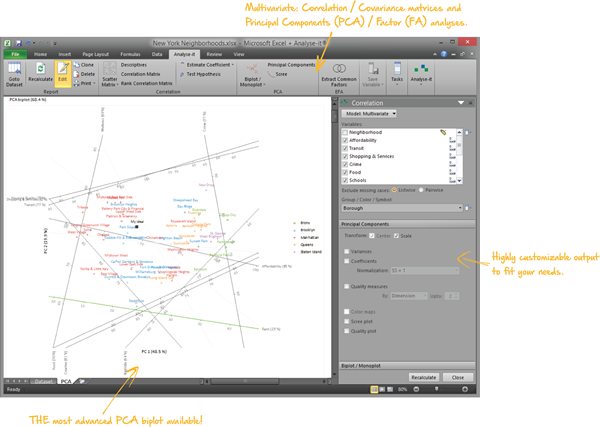Uncheck the Schools variable
The height and width of the screenshot is (427, 600).
coord(345,180)
